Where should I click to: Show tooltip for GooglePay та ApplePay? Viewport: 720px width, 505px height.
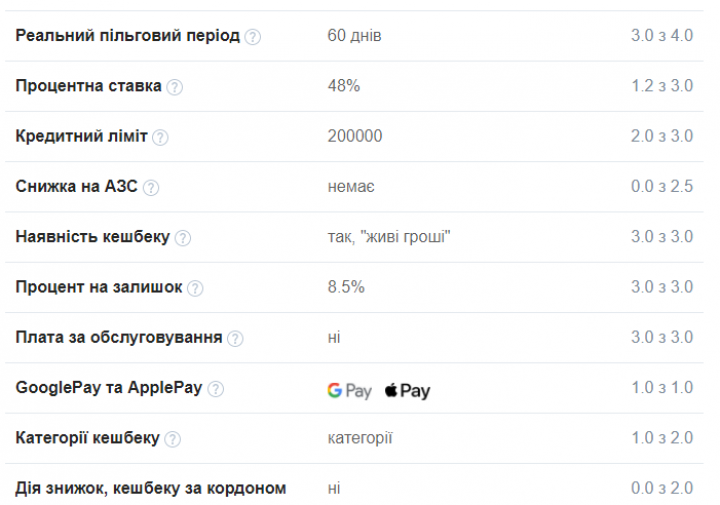coord(216,389)
